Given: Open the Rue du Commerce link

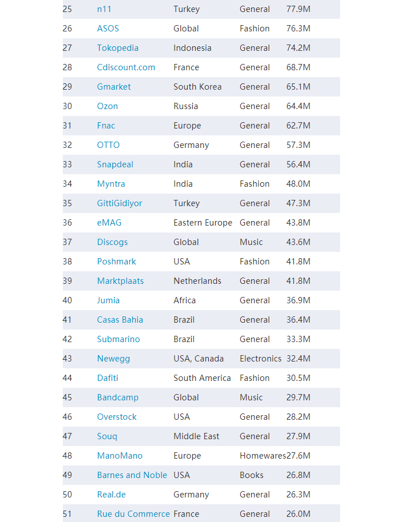Looking at the screenshot, I should click(x=134, y=514).
